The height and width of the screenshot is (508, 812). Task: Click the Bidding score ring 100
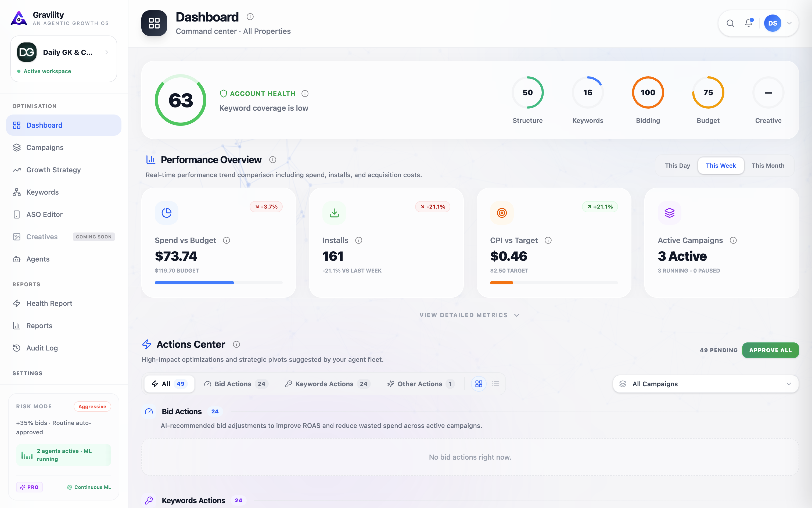pos(648,92)
